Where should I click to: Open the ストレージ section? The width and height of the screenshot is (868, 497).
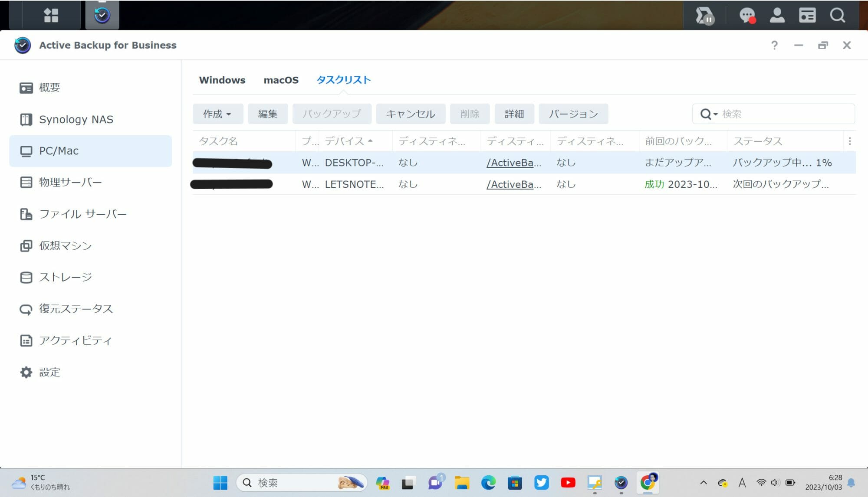click(90, 277)
